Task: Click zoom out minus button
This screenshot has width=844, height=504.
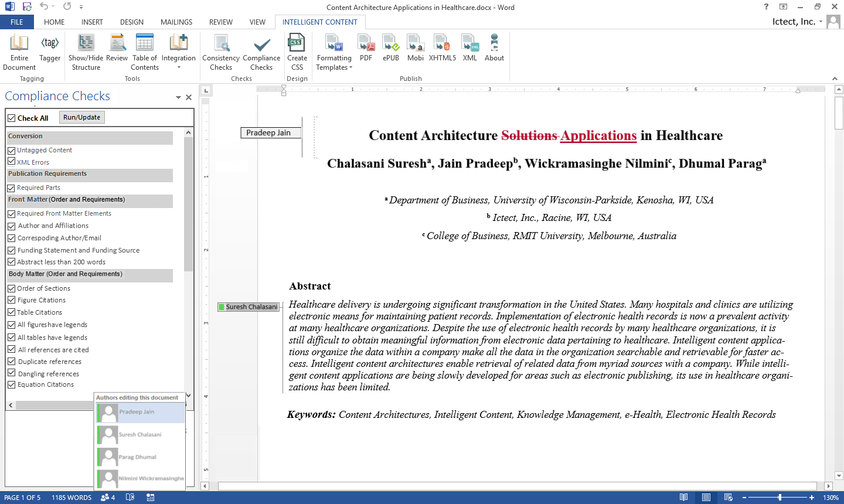Action: coord(744,498)
